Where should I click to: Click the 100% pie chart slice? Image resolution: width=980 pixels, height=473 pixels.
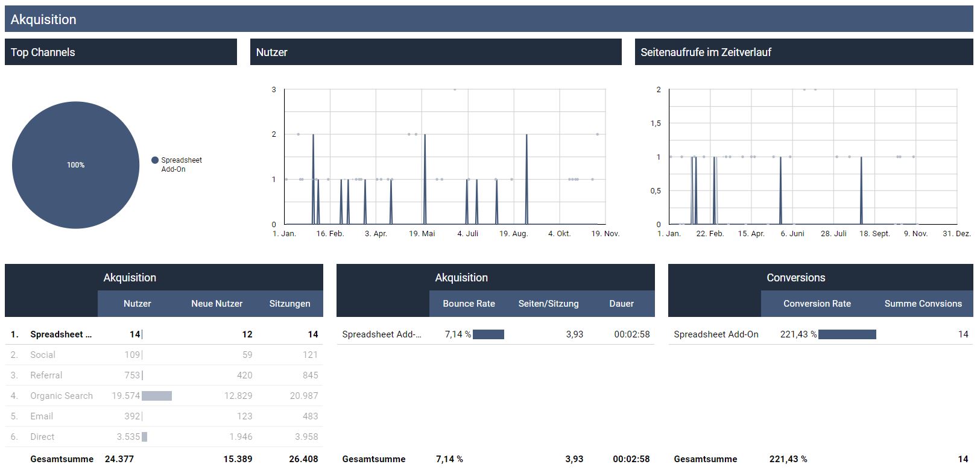[75, 165]
